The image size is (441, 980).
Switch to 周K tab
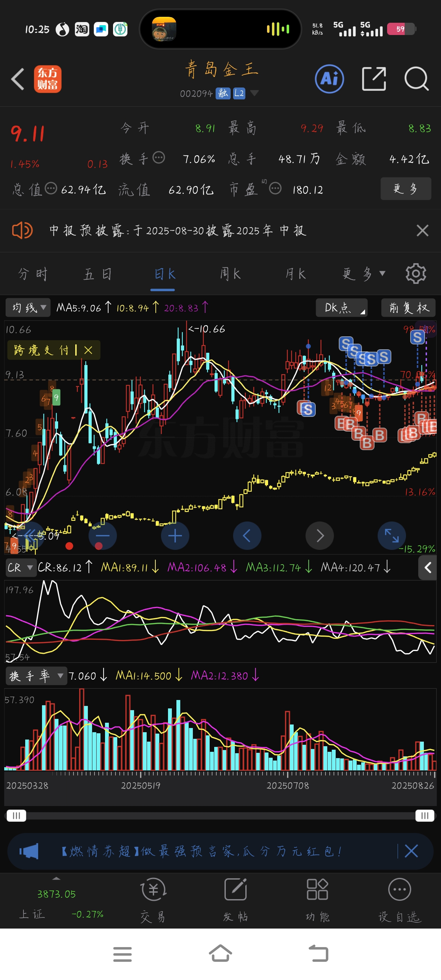pos(230,274)
